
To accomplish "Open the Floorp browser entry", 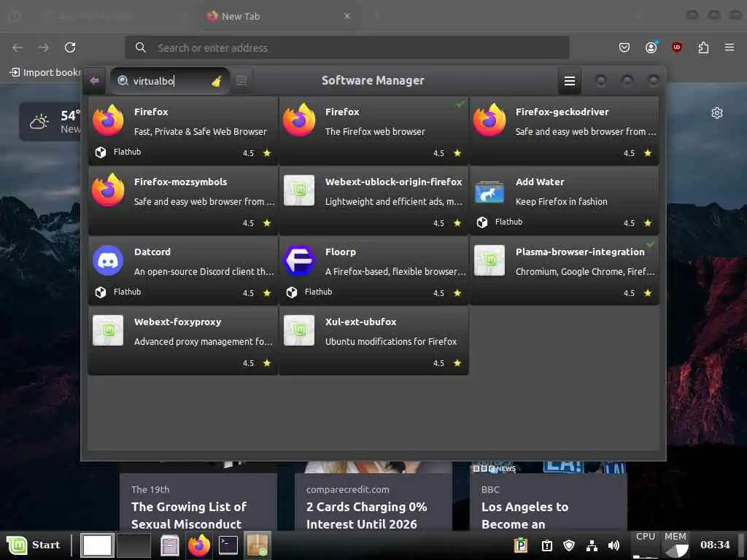I will 373,271.
